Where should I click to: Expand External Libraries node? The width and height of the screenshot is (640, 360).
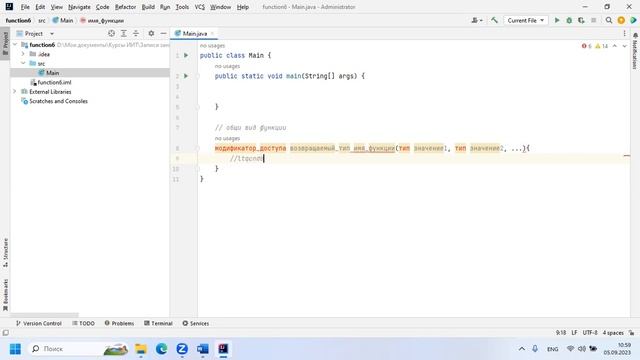(15, 91)
